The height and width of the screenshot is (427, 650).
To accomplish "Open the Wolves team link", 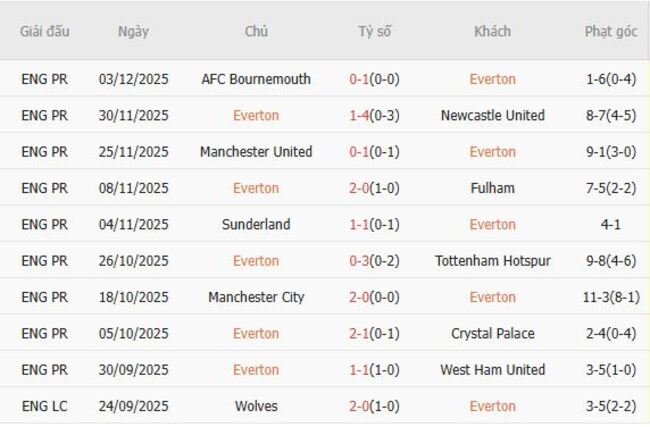I will point(256,406).
